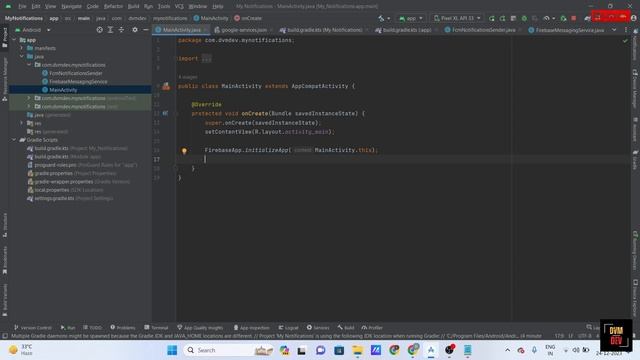Open the Refactor menu
The image size is (640, 360).
(x=113, y=6)
